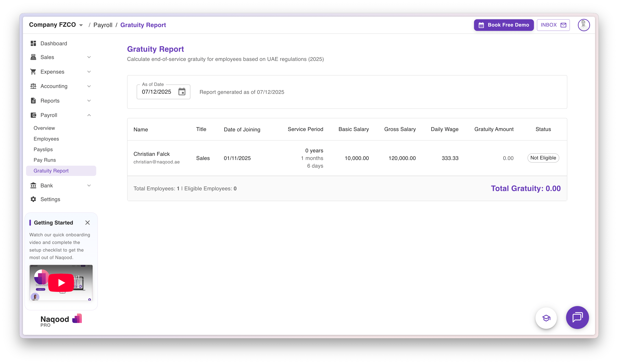Open the Payslips submenu item
Screen dimensions: 618x364
click(x=43, y=149)
